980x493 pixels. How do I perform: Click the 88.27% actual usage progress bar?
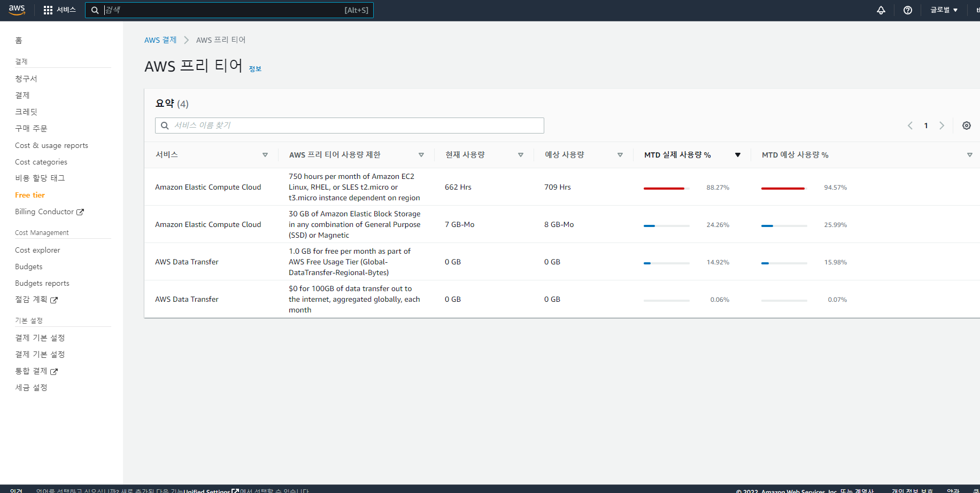[x=667, y=189]
